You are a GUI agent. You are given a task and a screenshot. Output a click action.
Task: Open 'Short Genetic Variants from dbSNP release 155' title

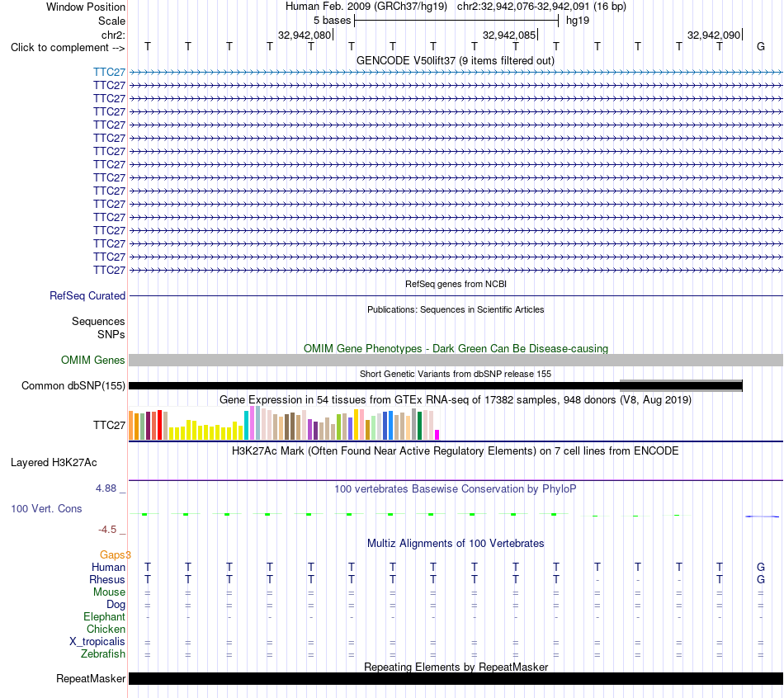point(456,374)
